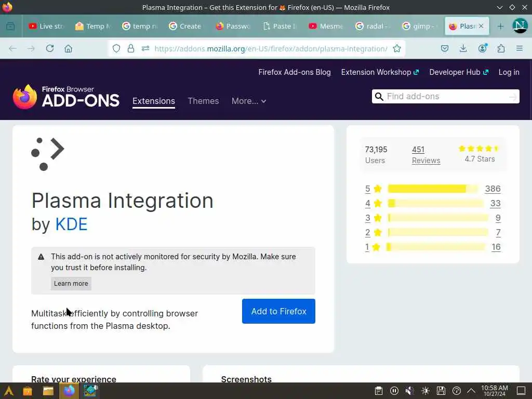Viewport: 532px width, 399px height.
Task: Close the Plasma Integration tab
Action: [x=481, y=26]
